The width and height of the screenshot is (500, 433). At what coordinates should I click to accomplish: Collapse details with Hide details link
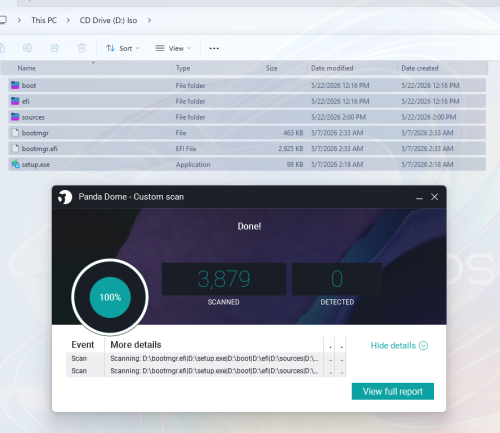(393, 346)
